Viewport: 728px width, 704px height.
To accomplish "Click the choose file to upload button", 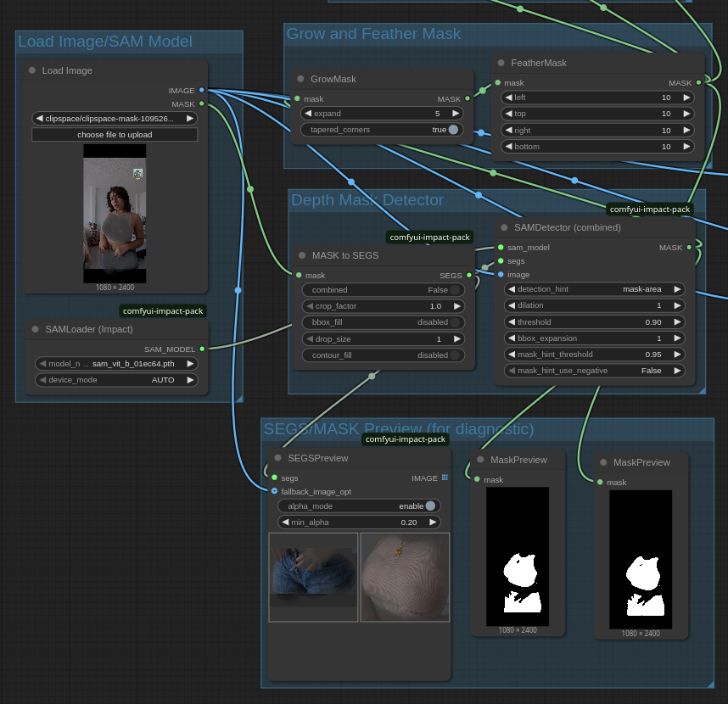I will click(115, 135).
